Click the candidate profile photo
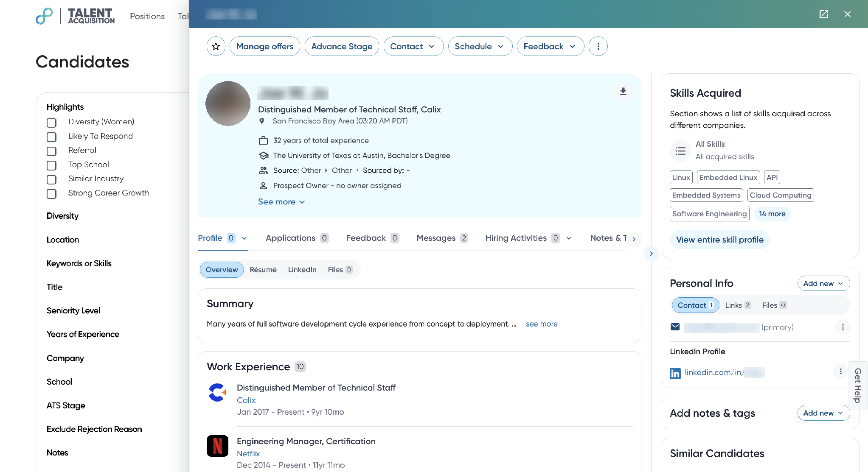The image size is (868, 472). (228, 103)
